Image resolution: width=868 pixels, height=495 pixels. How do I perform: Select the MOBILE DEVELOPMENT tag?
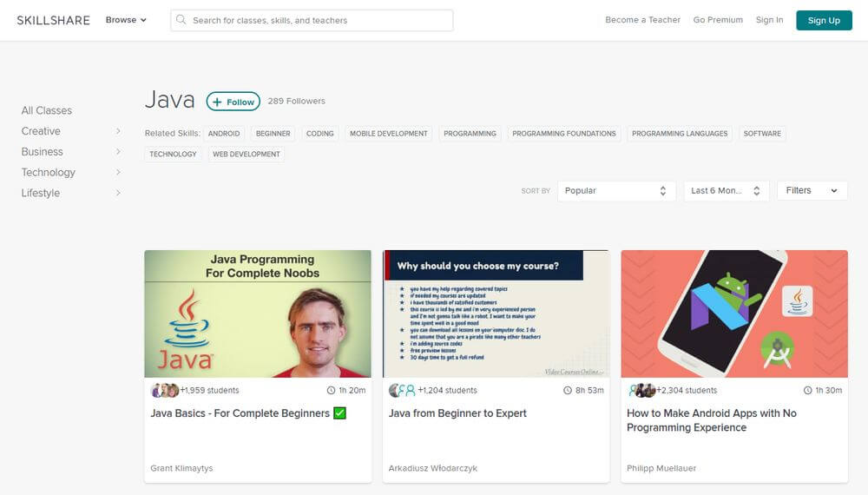389,134
